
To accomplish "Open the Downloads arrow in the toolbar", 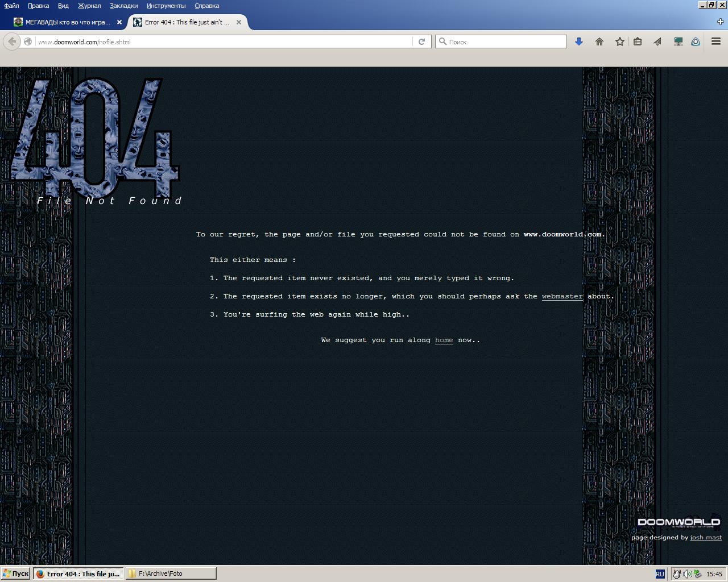I will (579, 41).
